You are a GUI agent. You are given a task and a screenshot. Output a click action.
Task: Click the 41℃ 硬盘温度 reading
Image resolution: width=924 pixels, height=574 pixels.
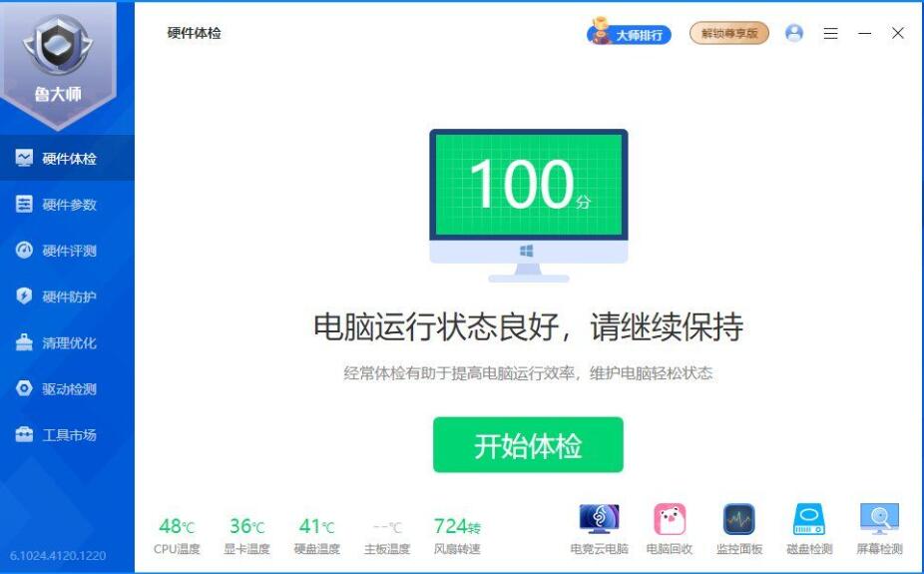coord(317,536)
